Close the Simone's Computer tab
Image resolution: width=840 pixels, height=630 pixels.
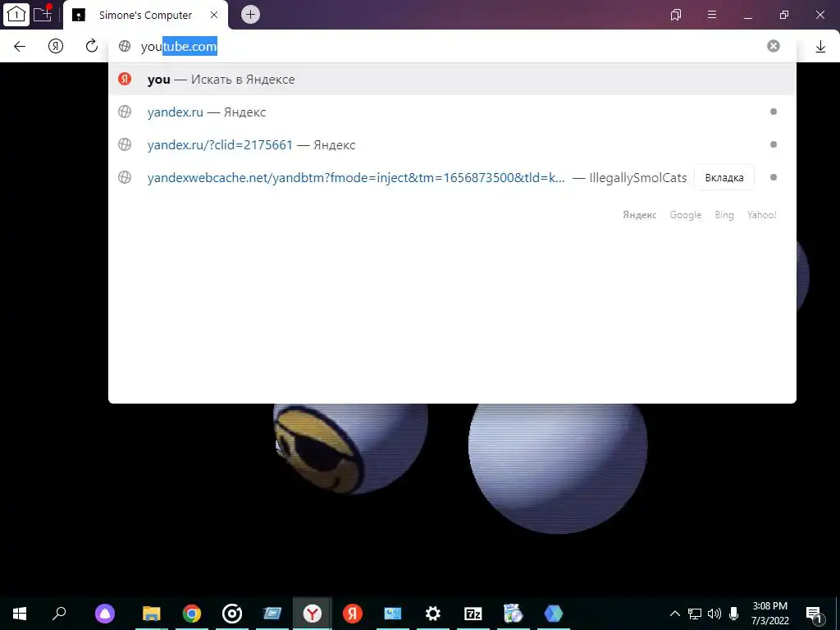(214, 15)
